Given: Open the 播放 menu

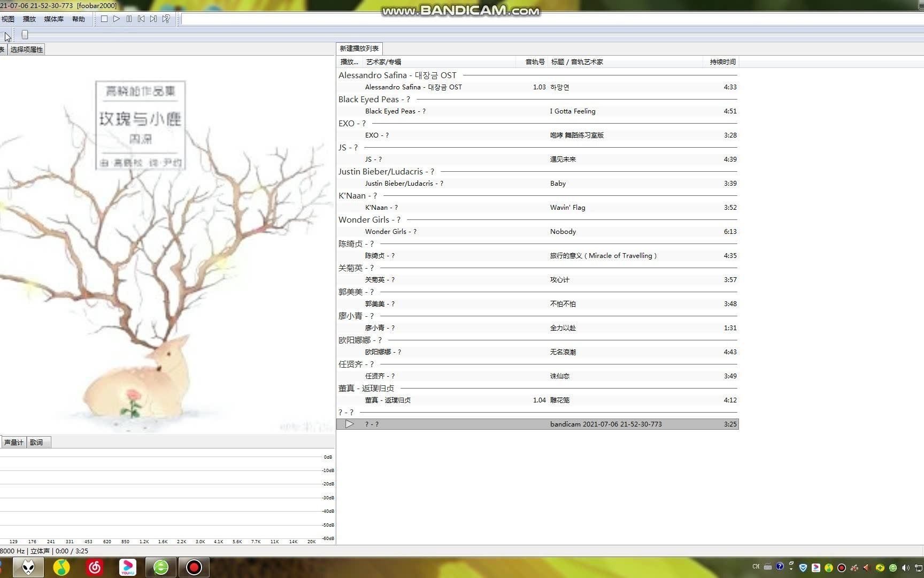Looking at the screenshot, I should click(29, 19).
